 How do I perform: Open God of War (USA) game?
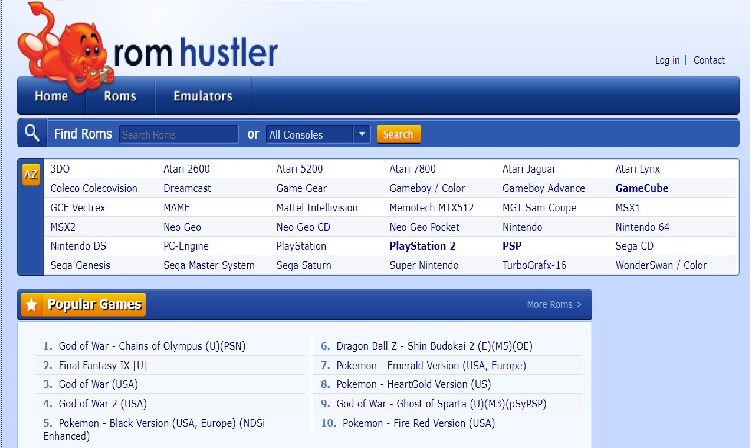point(98,384)
